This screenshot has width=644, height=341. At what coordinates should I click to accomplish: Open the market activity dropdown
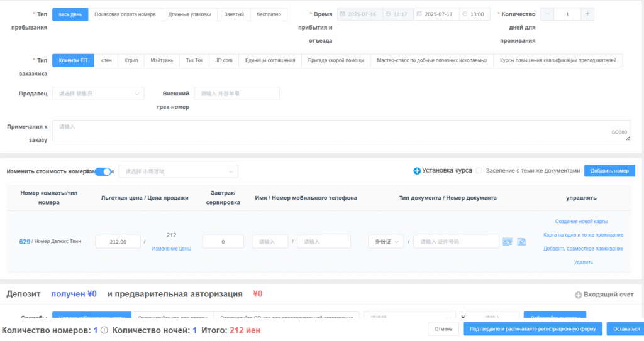pos(178,171)
